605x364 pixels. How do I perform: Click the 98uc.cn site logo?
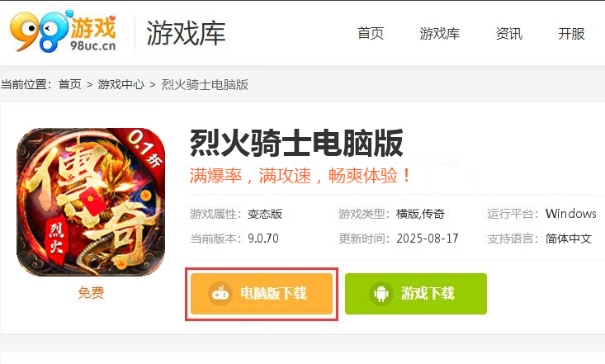pyautogui.click(x=63, y=31)
